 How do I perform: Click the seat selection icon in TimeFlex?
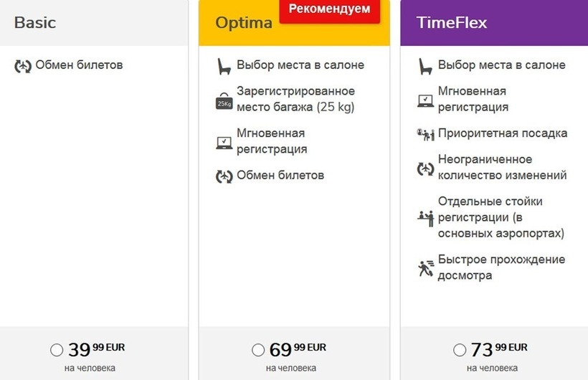click(425, 67)
